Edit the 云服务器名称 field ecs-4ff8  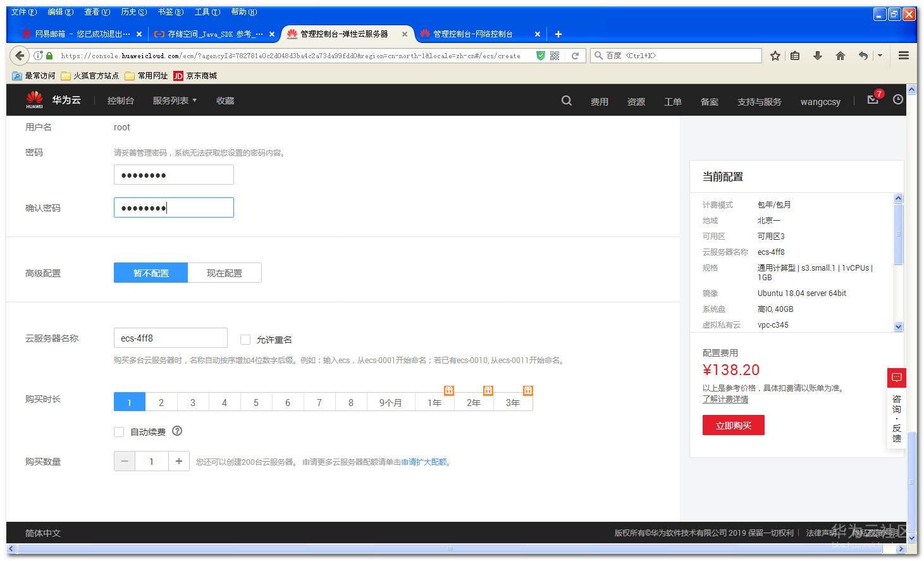pyautogui.click(x=171, y=338)
